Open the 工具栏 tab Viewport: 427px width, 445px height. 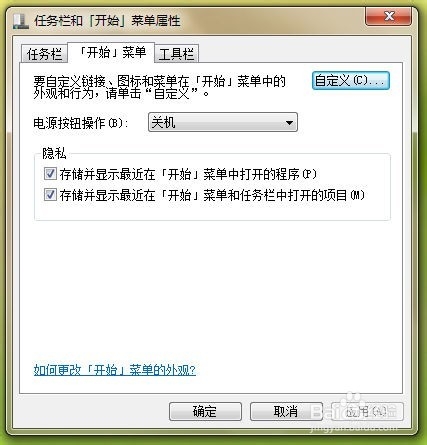176,54
